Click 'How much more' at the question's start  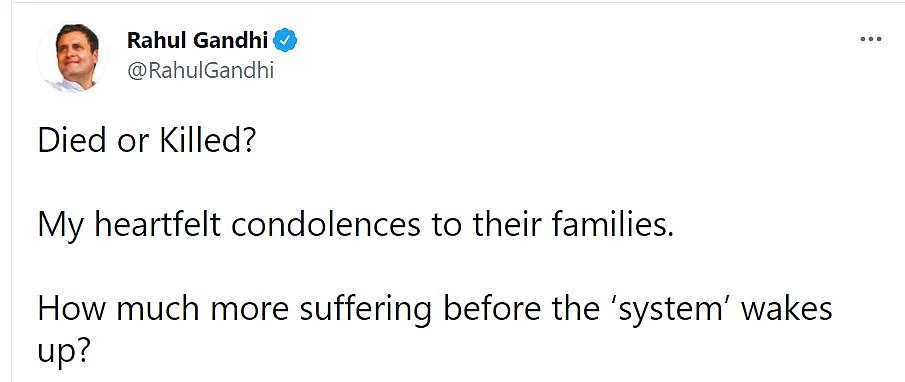pyautogui.click(x=163, y=309)
